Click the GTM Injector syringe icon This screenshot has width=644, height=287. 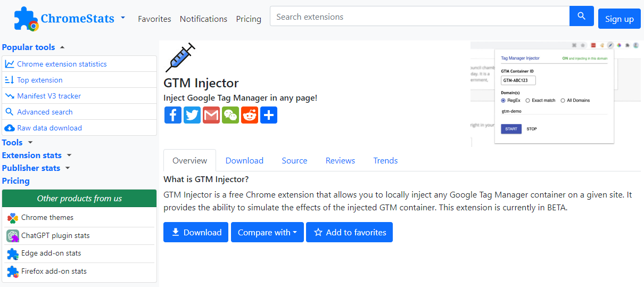tap(180, 57)
